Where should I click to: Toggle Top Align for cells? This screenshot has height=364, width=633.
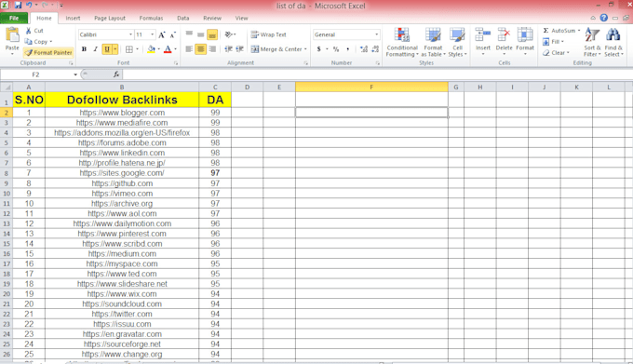coord(189,34)
